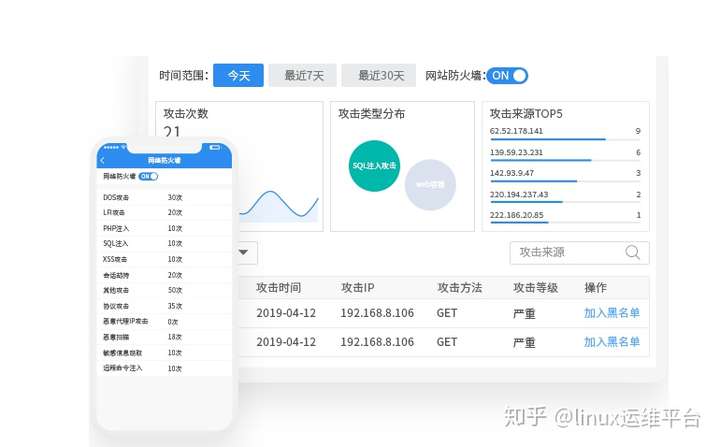The height and width of the screenshot is (447, 720).
Task: Click the 攻击等级 column header
Action: tap(535, 288)
